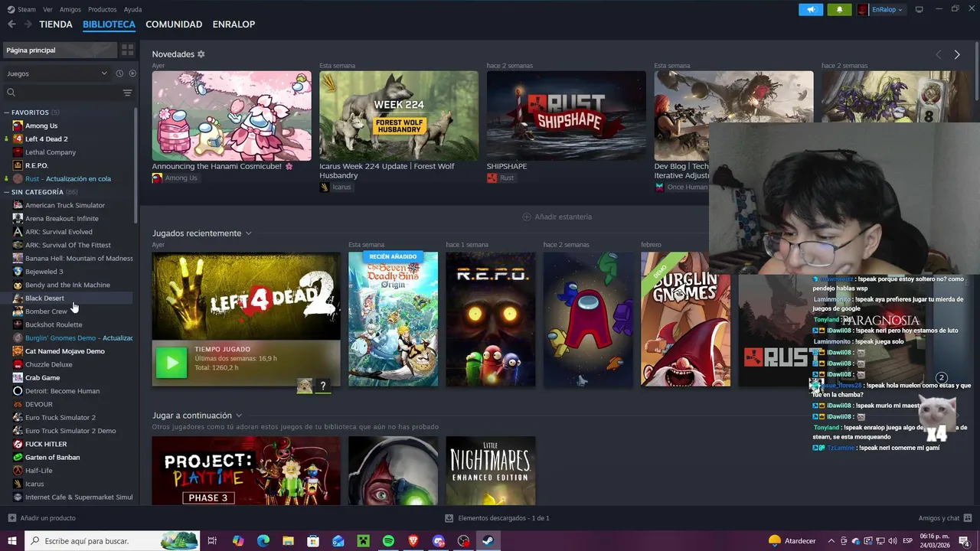Open Microsoft Store from the taskbar
This screenshot has height=551, width=980.
[x=313, y=541]
